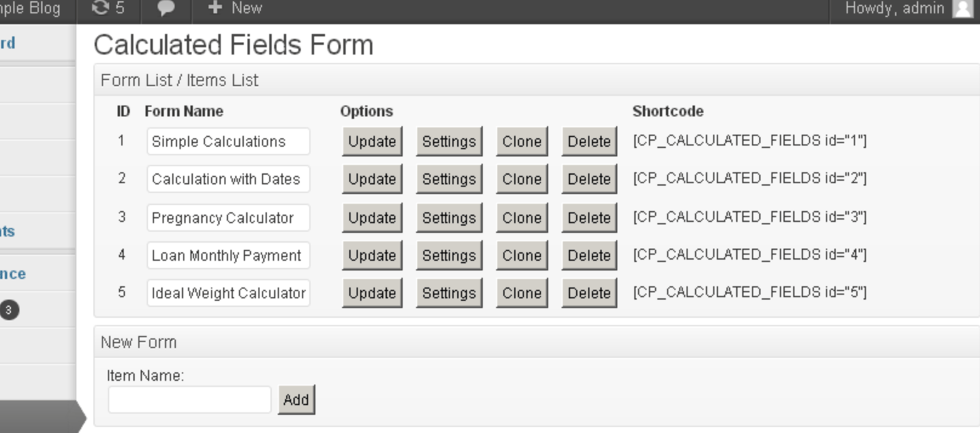The image size is (980, 433).
Task: Clone the Pregnancy Calculator form
Action: point(521,218)
